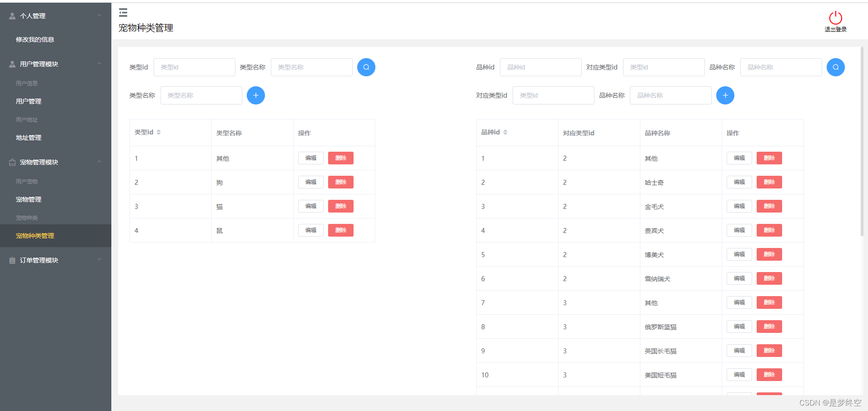
Task: Expand the 订单管理模块 menu chevron
Action: 100,260
